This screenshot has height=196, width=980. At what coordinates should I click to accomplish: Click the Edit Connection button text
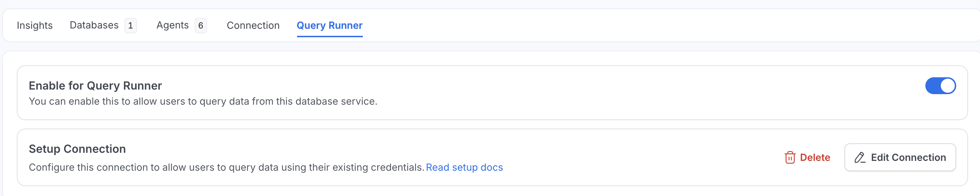(908, 157)
